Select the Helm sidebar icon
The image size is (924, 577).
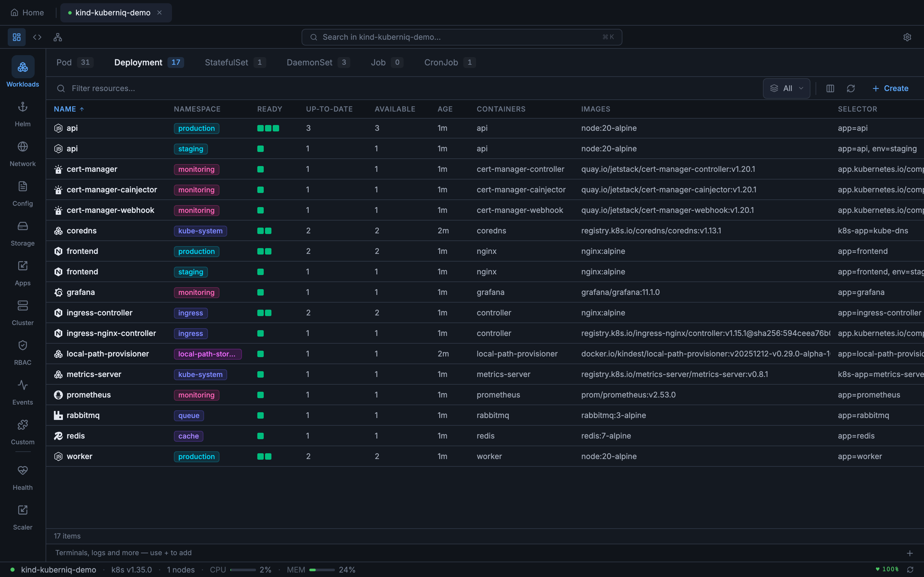point(22,113)
